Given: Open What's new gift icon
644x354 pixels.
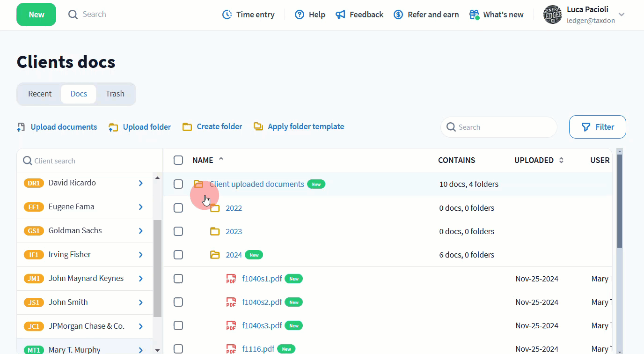Looking at the screenshot, I should (474, 15).
